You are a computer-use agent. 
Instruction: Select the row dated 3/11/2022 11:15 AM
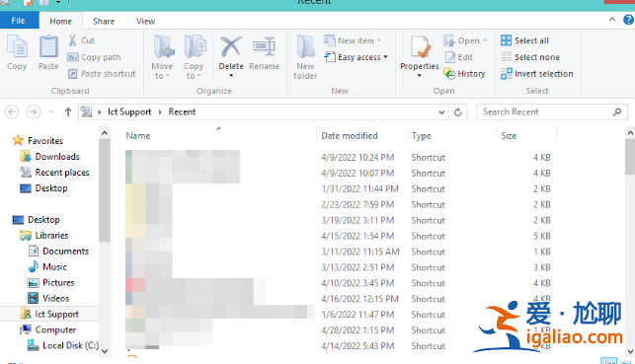[338, 252]
